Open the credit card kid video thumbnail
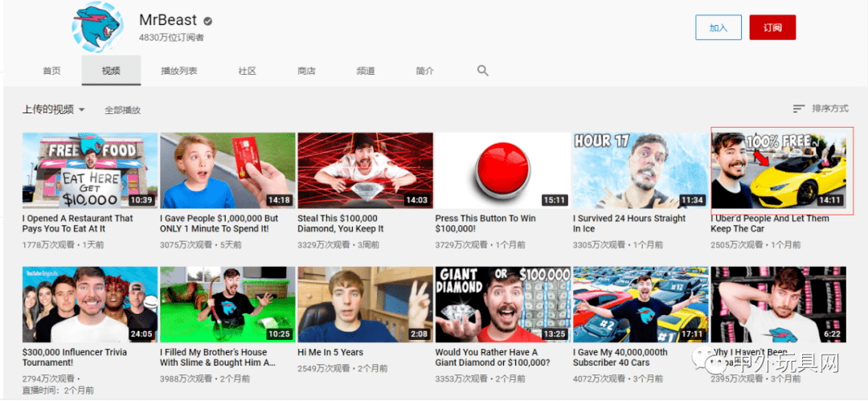This screenshot has height=401, width=868. point(227,170)
